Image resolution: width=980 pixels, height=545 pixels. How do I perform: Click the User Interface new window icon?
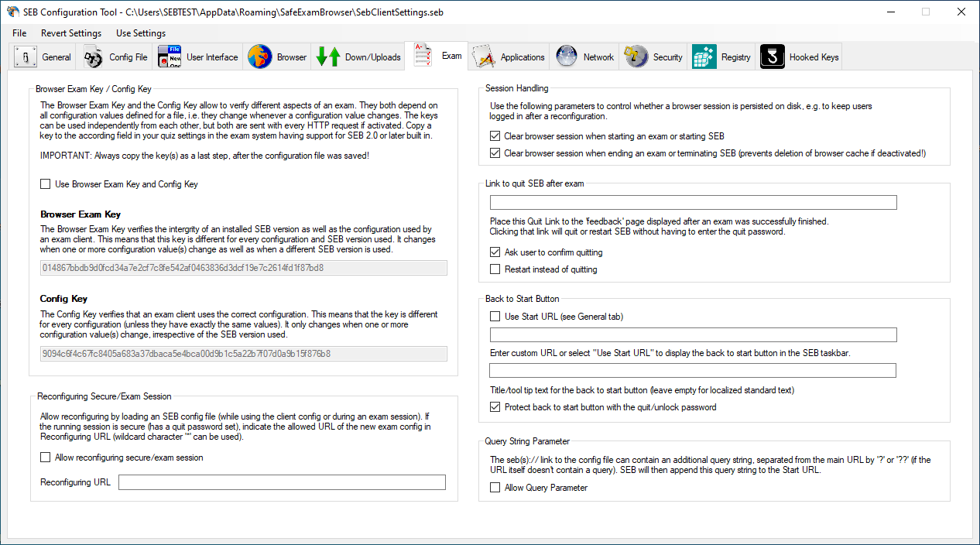[x=169, y=56]
